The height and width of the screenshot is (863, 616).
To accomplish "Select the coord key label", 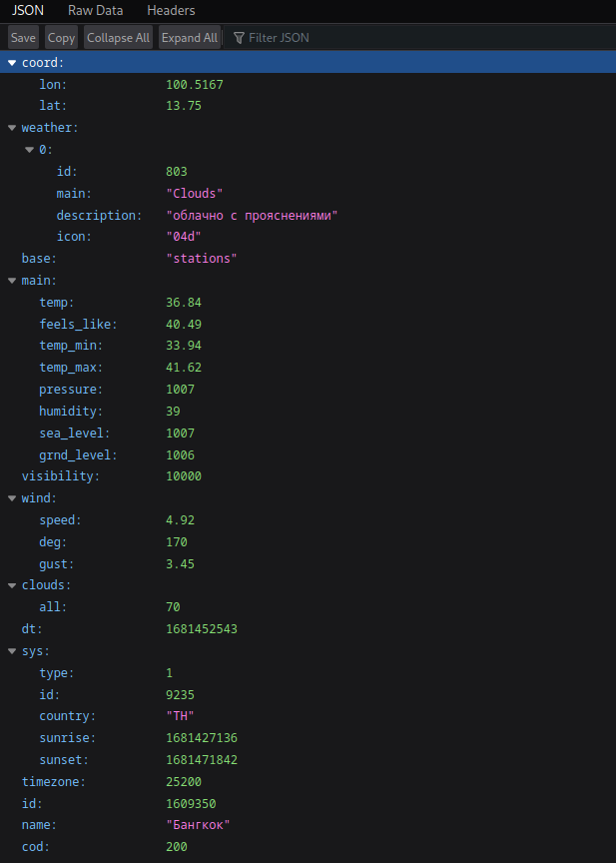I will point(43,63).
